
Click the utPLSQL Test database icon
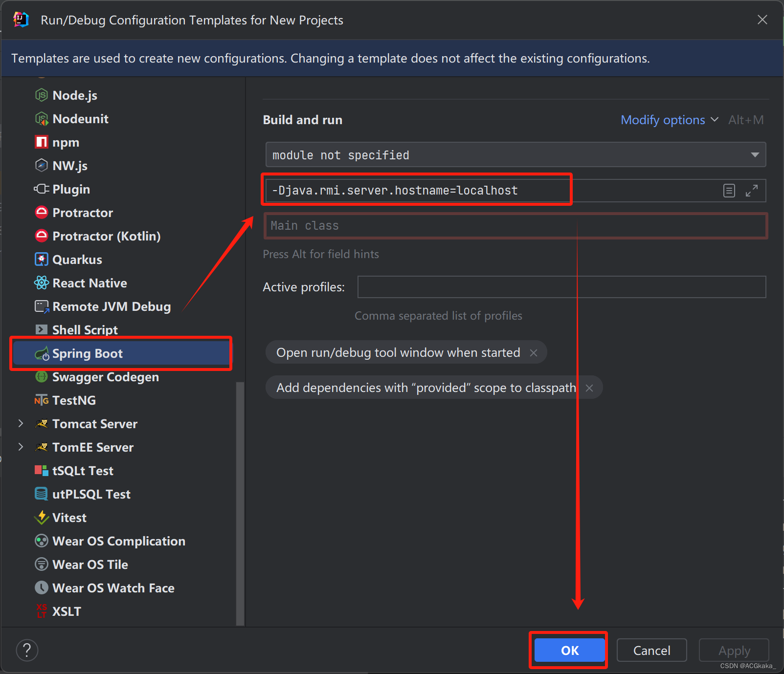[x=42, y=494]
